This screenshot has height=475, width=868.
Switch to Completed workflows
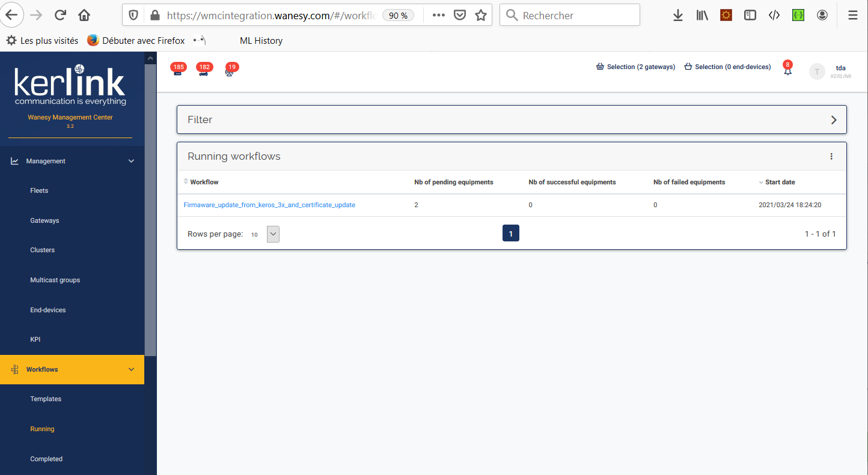pyautogui.click(x=46, y=458)
